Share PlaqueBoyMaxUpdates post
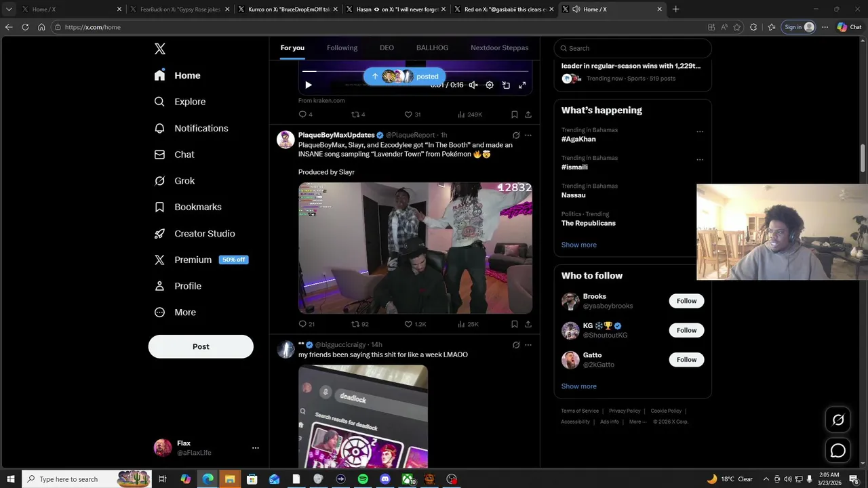 click(x=528, y=324)
